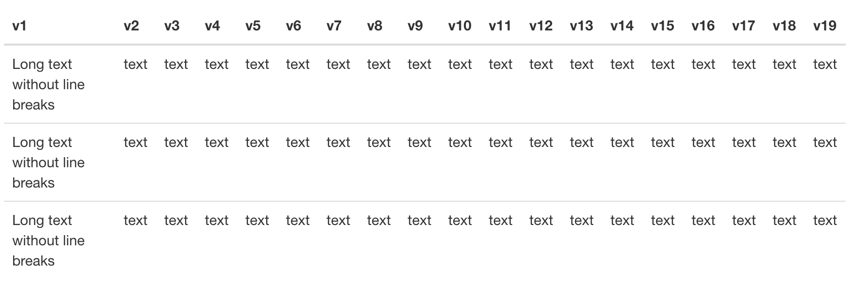Click second row's Long text cell
868x298 pixels.
pos(49,163)
